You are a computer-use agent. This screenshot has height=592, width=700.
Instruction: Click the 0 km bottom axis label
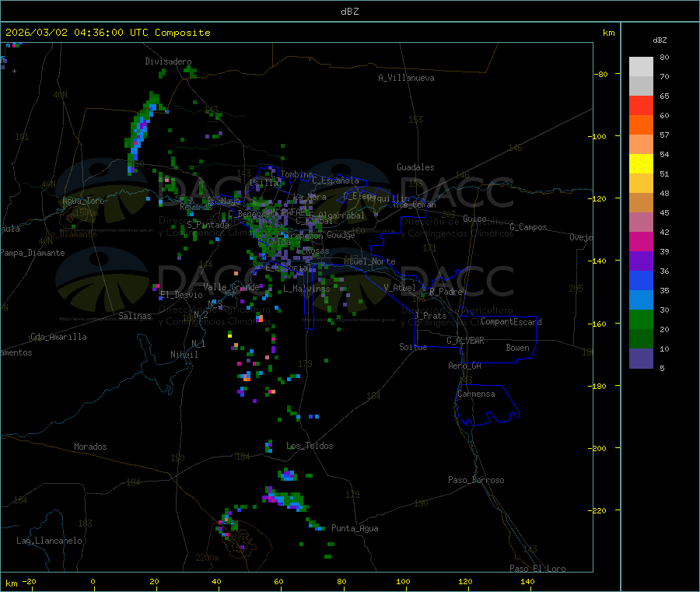point(93,582)
